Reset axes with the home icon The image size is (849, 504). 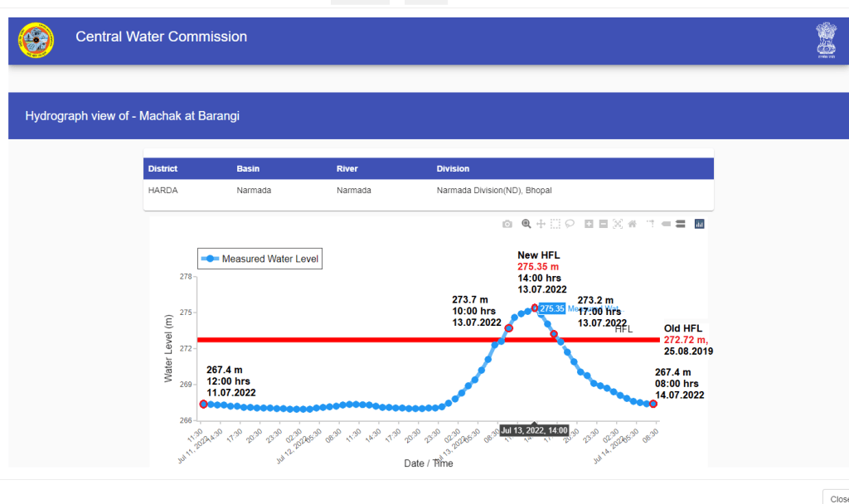(x=633, y=224)
